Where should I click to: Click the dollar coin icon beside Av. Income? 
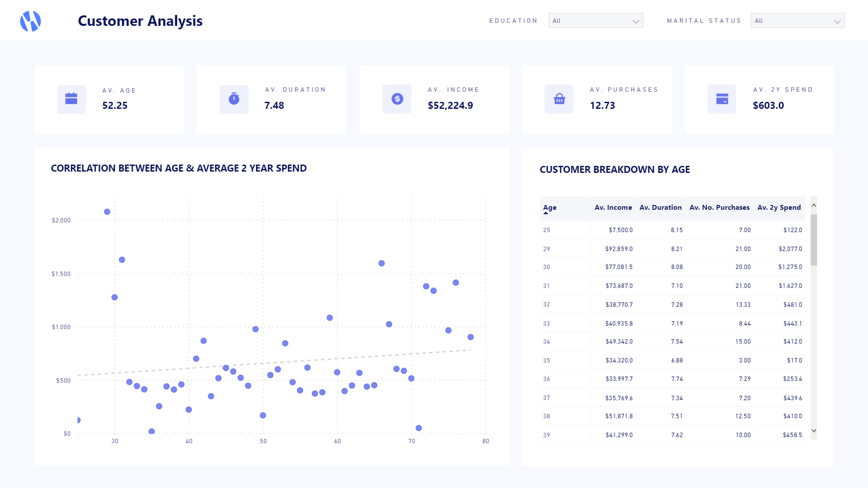point(397,99)
